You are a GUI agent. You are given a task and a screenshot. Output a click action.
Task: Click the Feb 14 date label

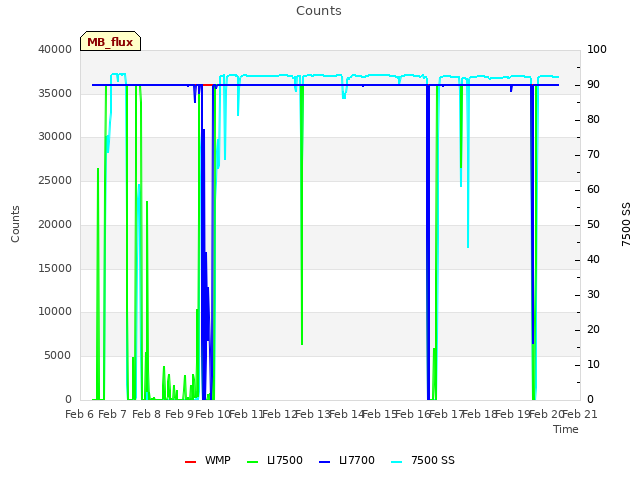coord(347,414)
